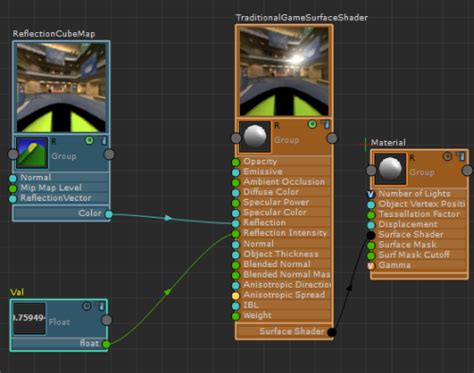Image resolution: width=474 pixels, height=373 pixels.
Task: Click the Float type label in Val
Action: point(59,322)
